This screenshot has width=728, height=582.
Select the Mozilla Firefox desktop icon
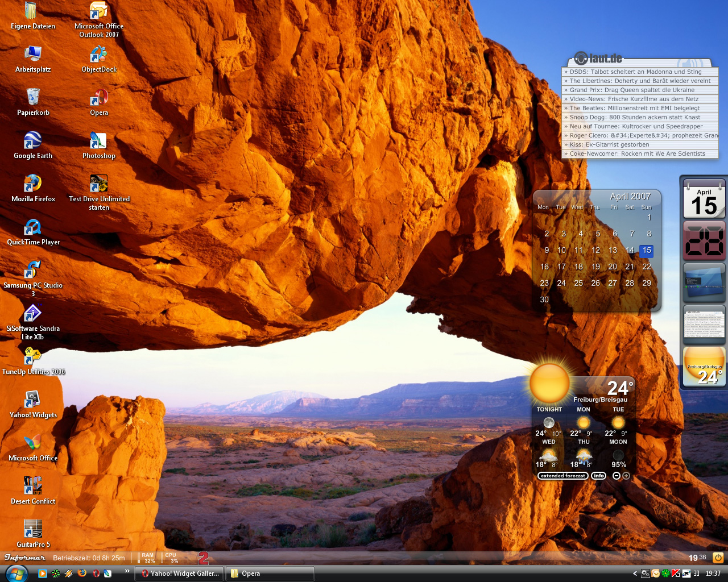[32, 189]
